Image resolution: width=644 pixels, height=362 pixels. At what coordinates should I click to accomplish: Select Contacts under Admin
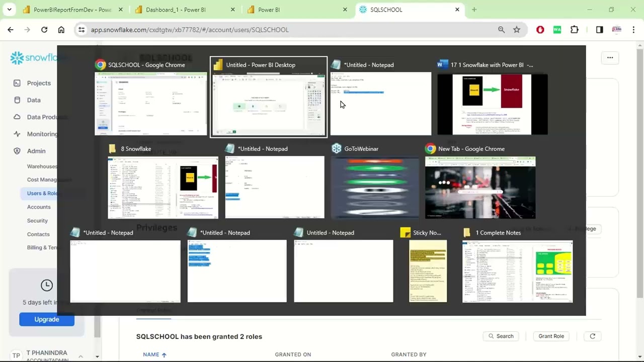(x=38, y=234)
